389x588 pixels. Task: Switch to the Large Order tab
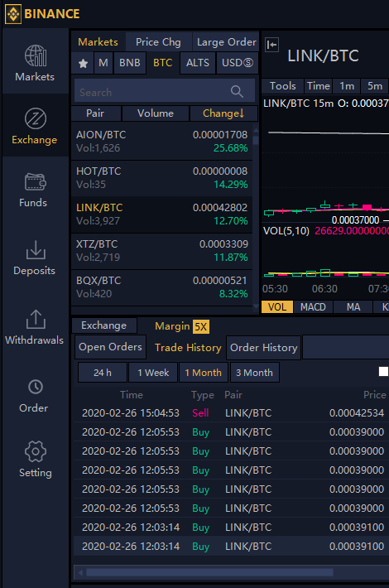226,42
